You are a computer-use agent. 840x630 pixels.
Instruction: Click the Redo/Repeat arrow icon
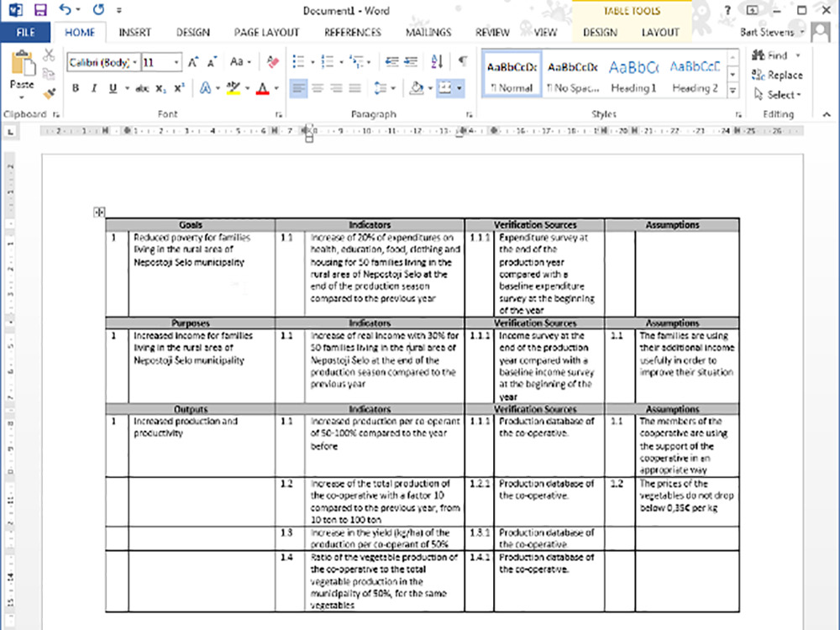pyautogui.click(x=98, y=9)
